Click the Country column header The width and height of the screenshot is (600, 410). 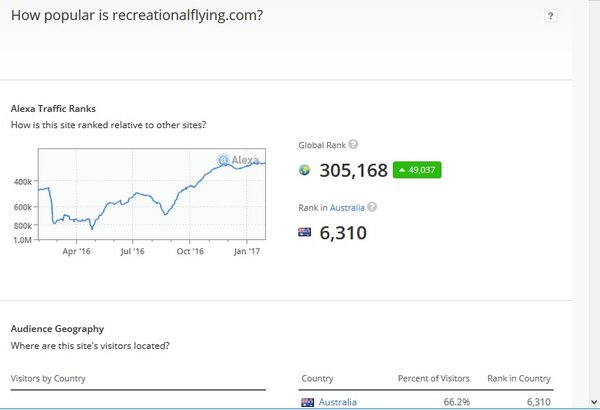(x=317, y=379)
